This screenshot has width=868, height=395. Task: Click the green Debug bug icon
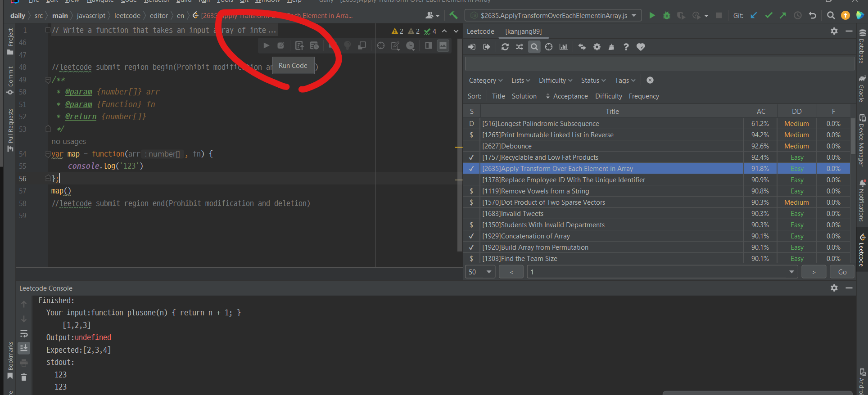click(x=667, y=15)
